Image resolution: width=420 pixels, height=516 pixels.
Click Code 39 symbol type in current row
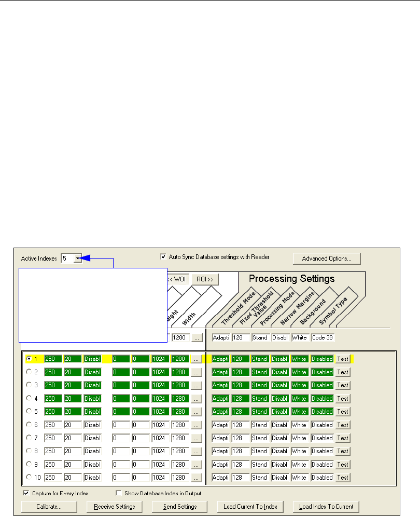pos(323,337)
